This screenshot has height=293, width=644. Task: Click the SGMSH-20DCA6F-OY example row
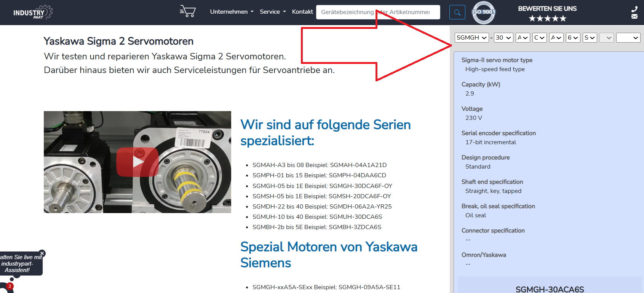(322, 196)
